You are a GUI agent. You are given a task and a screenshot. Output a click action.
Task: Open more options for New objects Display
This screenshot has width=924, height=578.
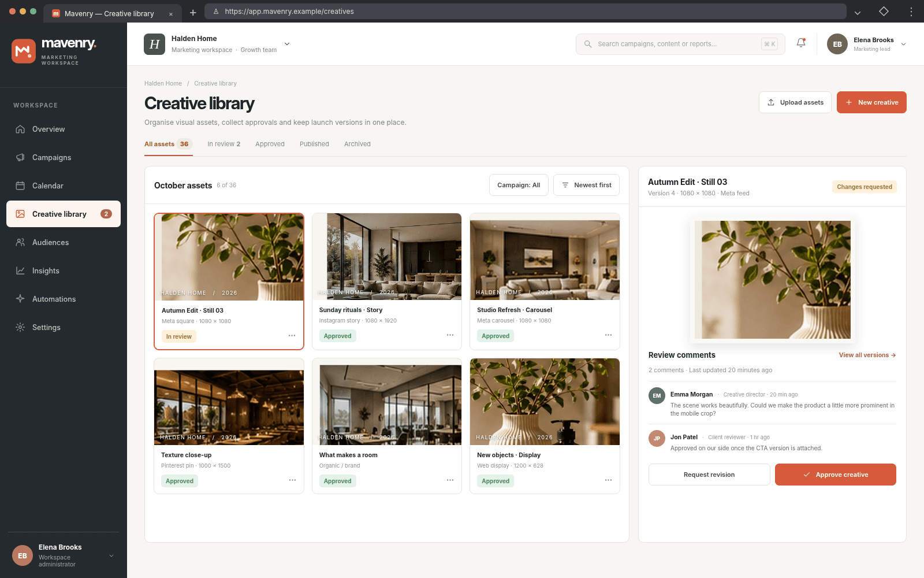(608, 480)
